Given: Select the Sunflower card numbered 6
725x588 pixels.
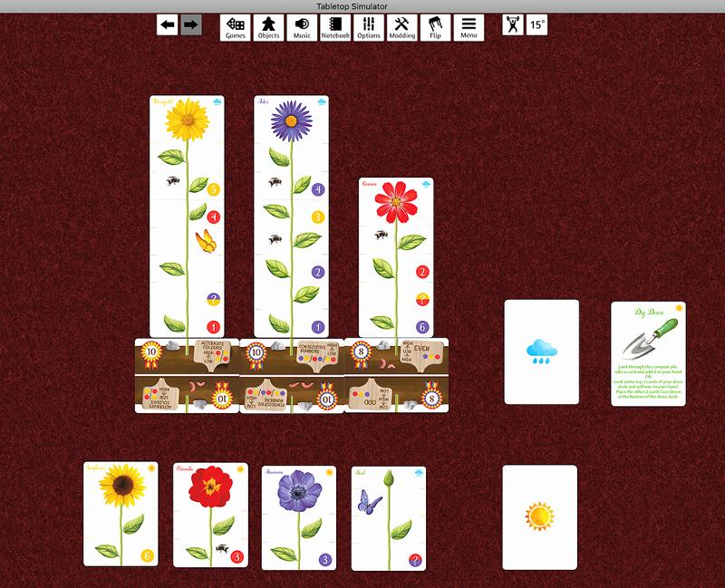Looking at the screenshot, I should pyautogui.click(x=121, y=514).
